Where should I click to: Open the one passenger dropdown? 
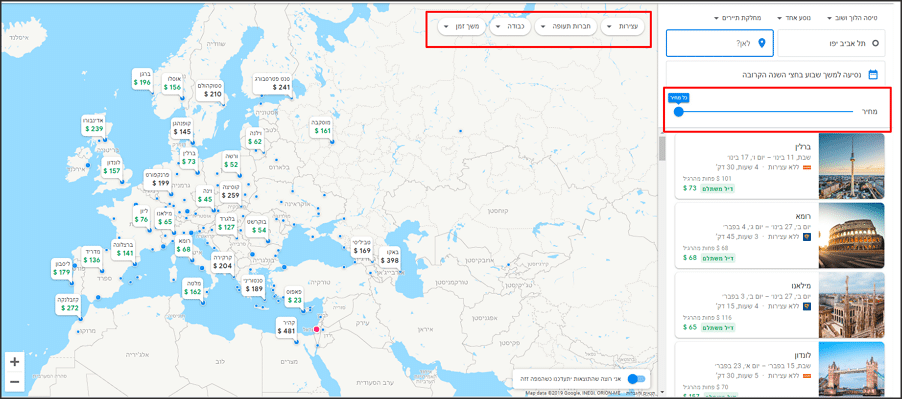click(794, 18)
